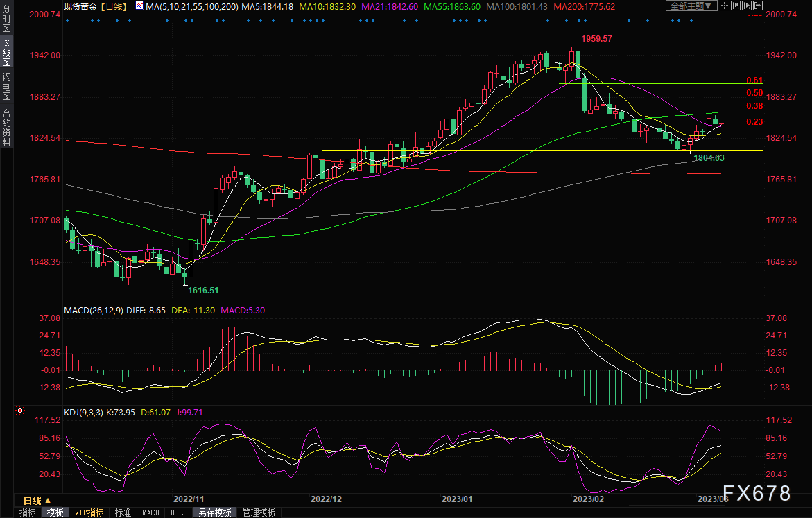Click the 0.61 Fibonacci level label

click(754, 80)
